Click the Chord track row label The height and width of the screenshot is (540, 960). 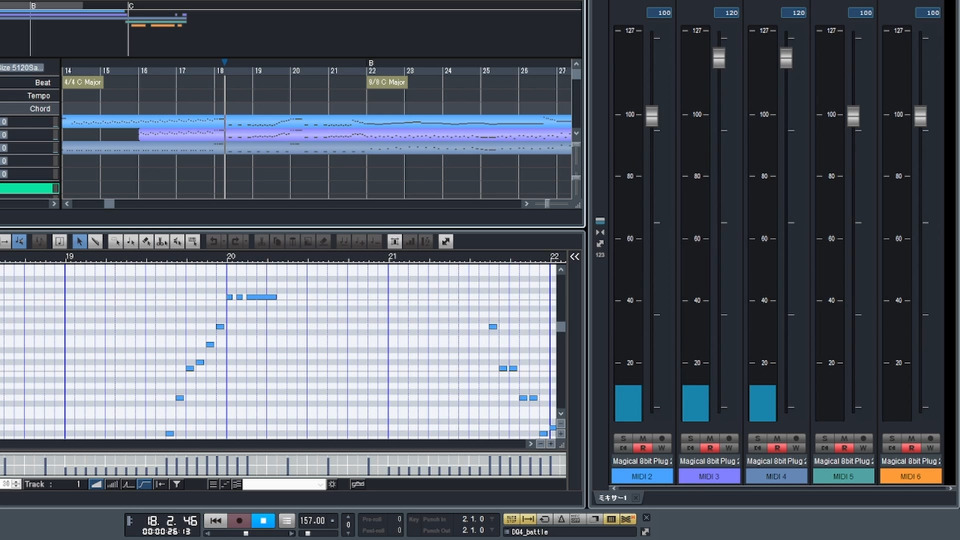tap(40, 109)
